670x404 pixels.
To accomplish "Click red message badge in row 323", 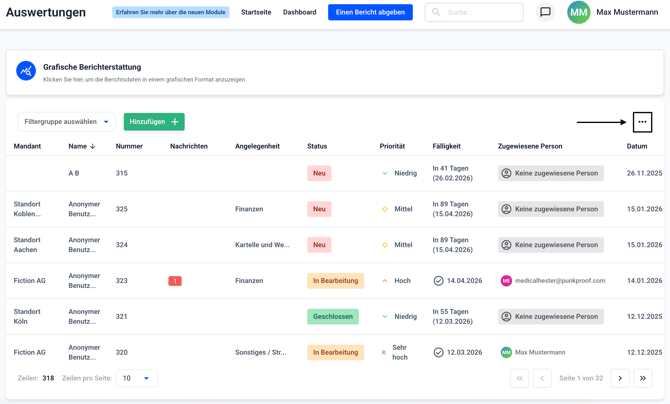I will 175,281.
